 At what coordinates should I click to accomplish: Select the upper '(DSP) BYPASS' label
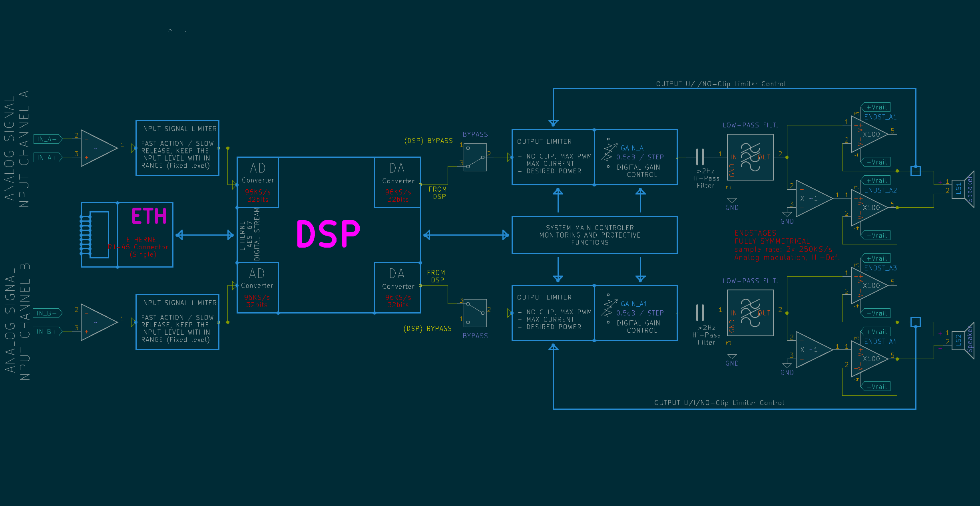pos(428,141)
